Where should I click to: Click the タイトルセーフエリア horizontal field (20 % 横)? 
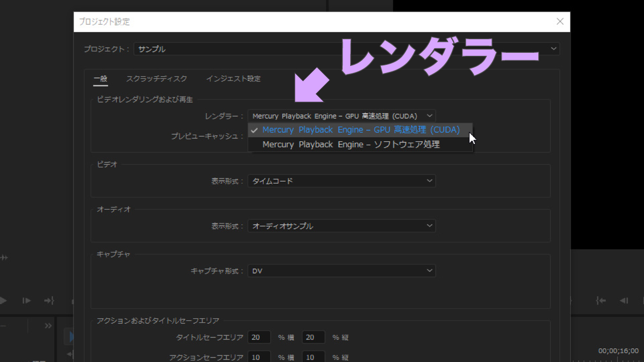coord(259,337)
